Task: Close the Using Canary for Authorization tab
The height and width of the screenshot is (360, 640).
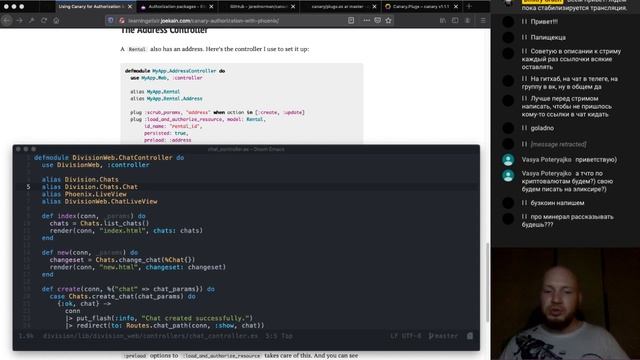Action: (x=130, y=7)
